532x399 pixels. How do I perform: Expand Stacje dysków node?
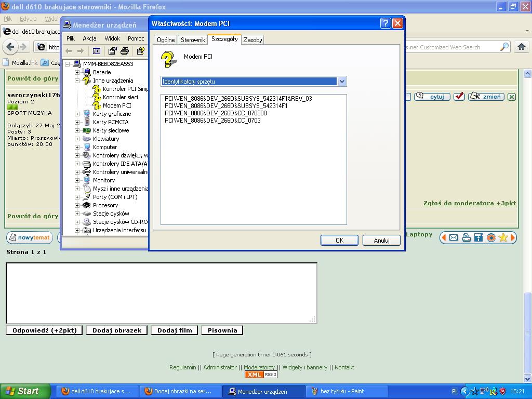click(77, 214)
